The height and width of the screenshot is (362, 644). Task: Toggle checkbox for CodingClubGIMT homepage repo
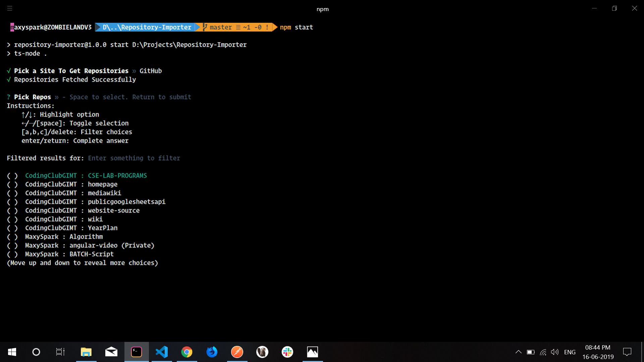12,184
